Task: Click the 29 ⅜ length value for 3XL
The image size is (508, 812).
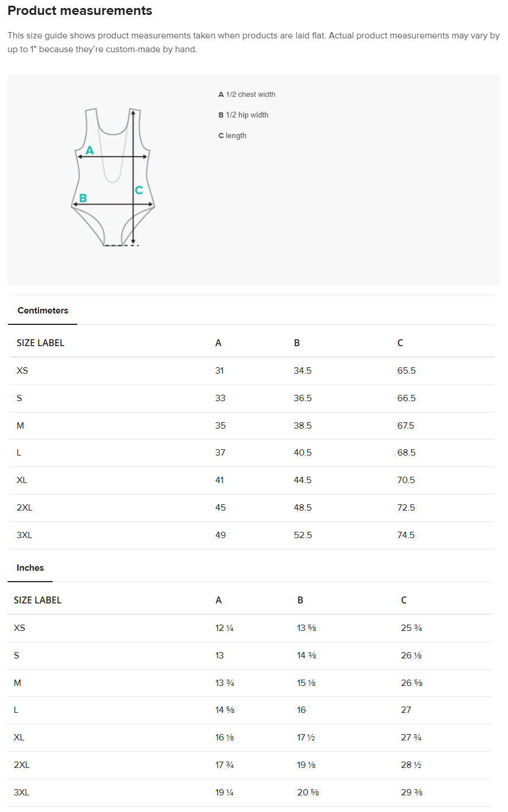Action: tap(411, 793)
